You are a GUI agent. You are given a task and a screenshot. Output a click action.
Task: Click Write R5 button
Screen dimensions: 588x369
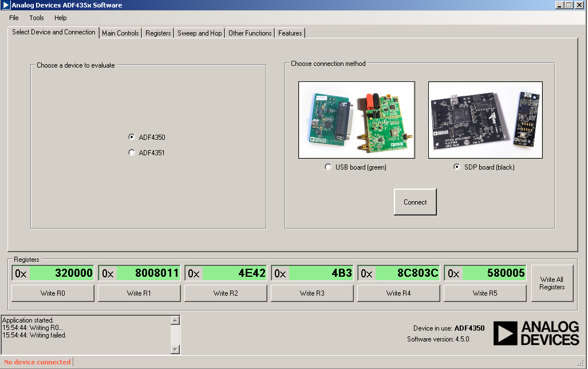(485, 293)
